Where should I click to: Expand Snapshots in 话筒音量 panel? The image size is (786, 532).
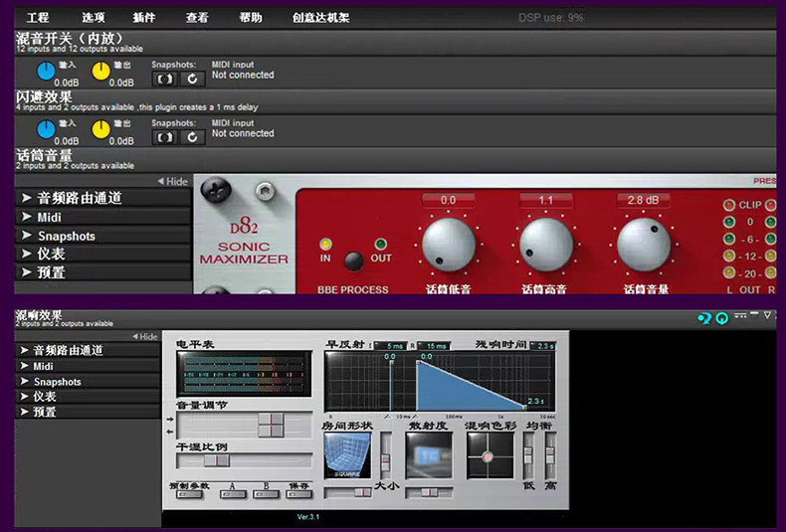coord(102,236)
